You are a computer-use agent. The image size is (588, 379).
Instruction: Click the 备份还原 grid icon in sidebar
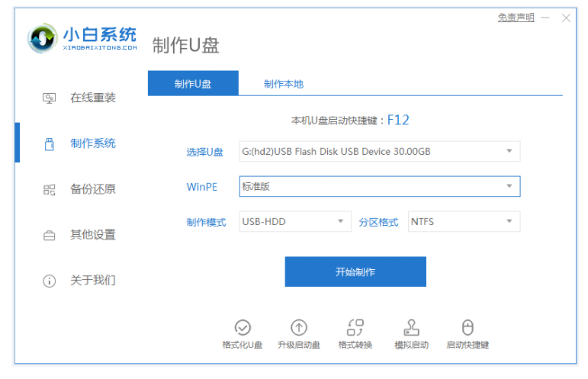click(49, 190)
